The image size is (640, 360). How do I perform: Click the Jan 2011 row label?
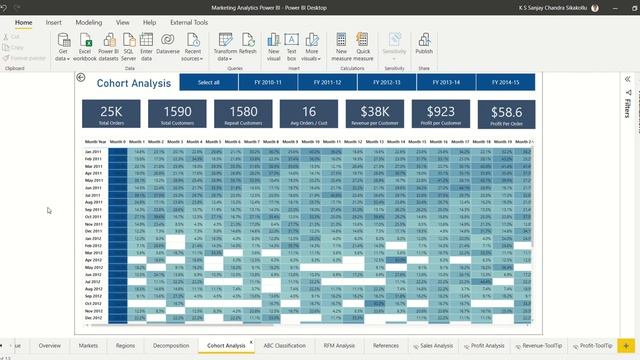pyautogui.click(x=93, y=151)
